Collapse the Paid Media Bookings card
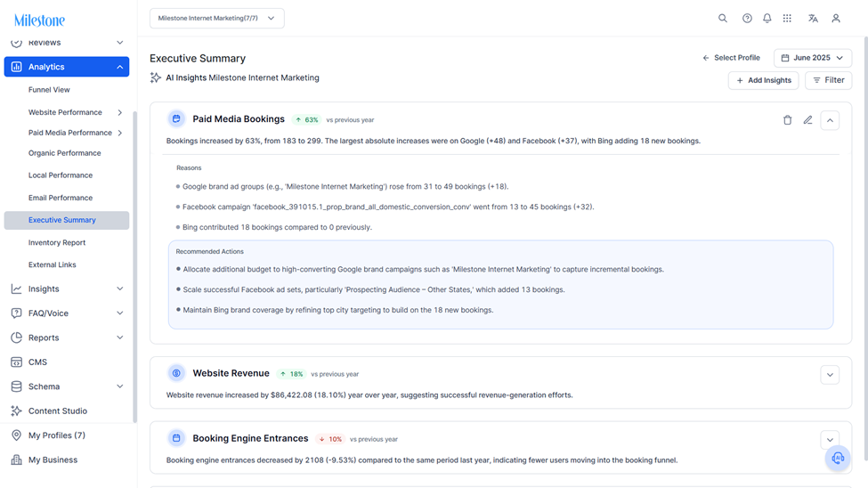 click(830, 120)
